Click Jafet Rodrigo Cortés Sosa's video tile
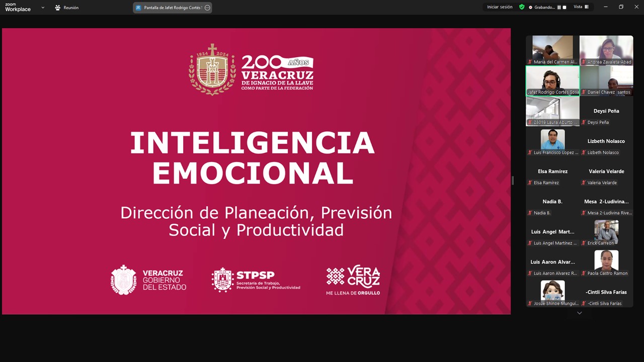Screen dimensions: 644x362 tap(552, 80)
